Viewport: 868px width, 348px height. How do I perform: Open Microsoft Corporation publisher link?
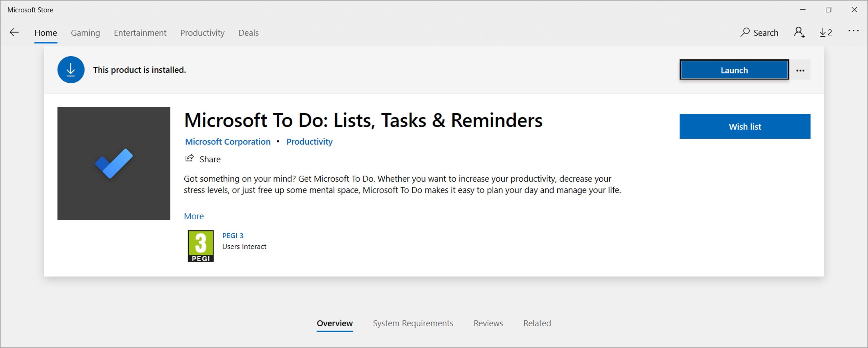pyautogui.click(x=228, y=142)
